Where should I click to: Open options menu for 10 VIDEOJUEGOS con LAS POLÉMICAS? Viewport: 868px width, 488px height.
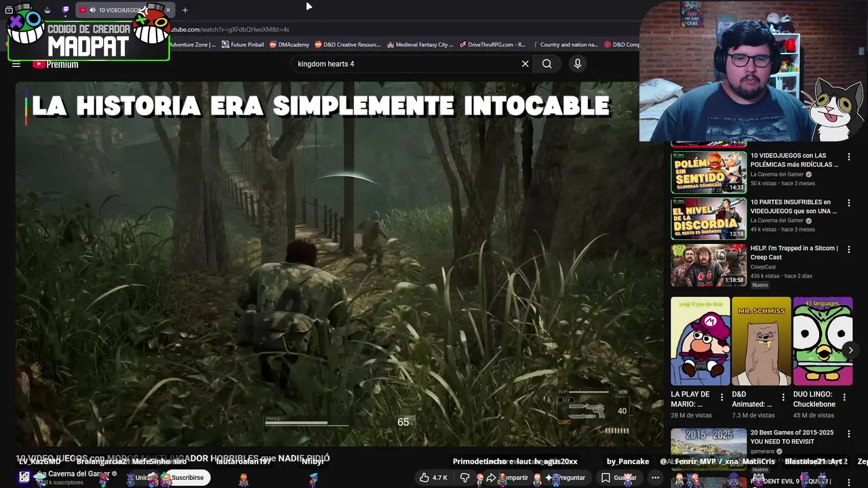pos(848,157)
